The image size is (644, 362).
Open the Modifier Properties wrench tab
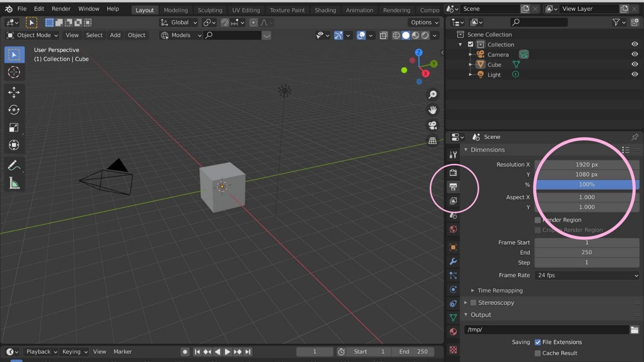coord(453,261)
